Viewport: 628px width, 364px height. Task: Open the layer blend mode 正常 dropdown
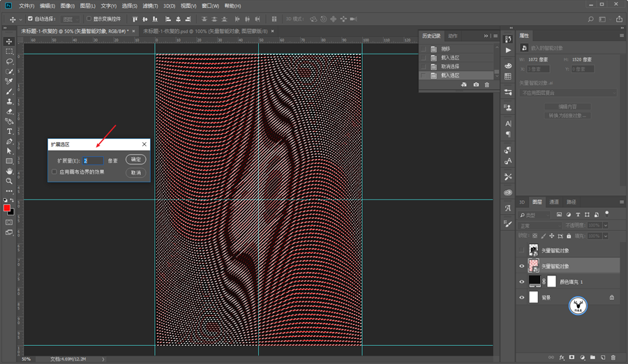pyautogui.click(x=539, y=225)
